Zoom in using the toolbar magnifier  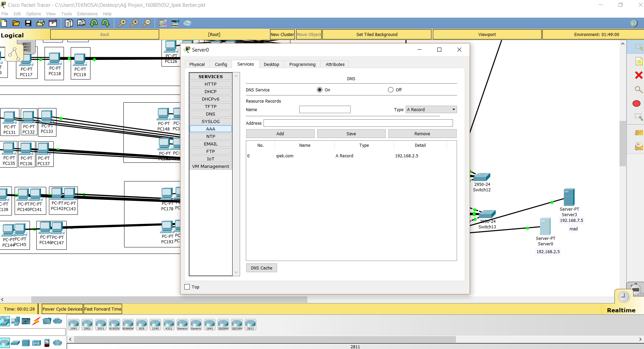(122, 23)
